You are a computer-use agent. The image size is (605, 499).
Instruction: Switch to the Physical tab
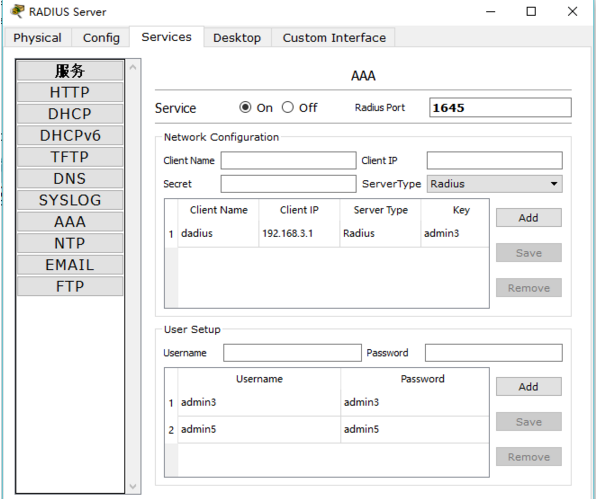[37, 38]
